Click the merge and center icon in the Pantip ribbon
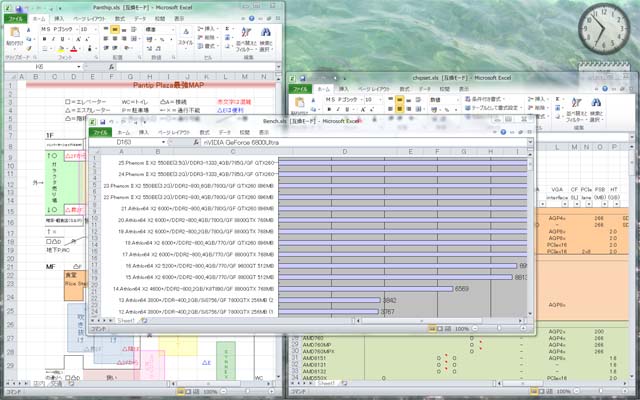 tap(134, 39)
